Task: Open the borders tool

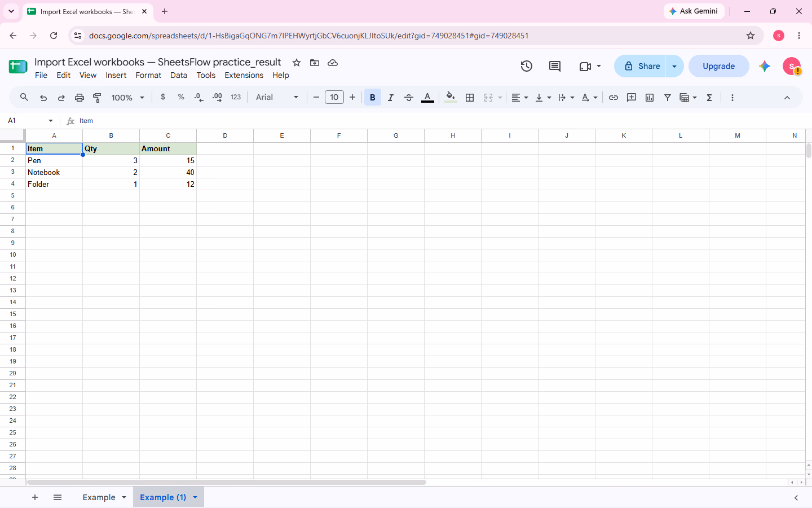Action: 470,98
